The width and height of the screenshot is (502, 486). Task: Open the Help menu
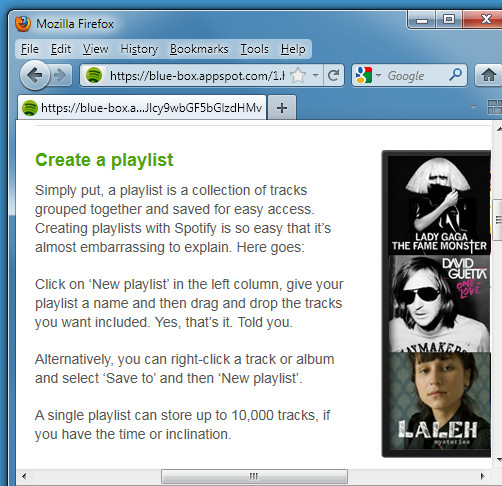pyautogui.click(x=293, y=49)
